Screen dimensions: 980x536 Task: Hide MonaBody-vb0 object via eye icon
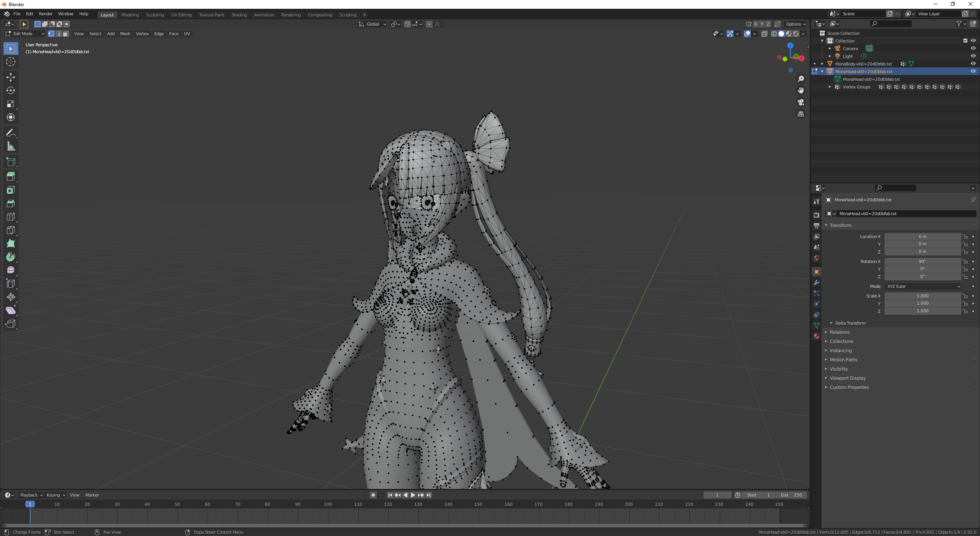[973, 64]
